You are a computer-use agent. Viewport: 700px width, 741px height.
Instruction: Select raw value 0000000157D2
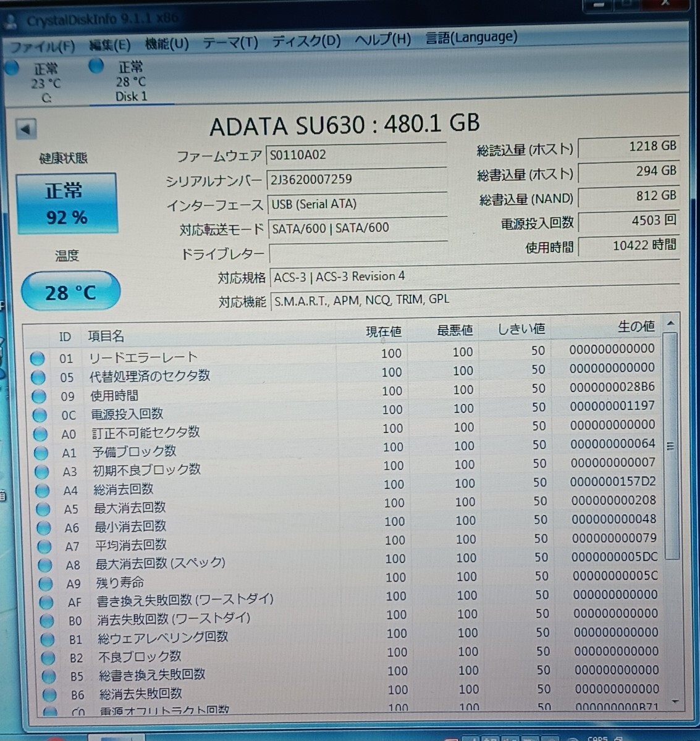pyautogui.click(x=614, y=481)
